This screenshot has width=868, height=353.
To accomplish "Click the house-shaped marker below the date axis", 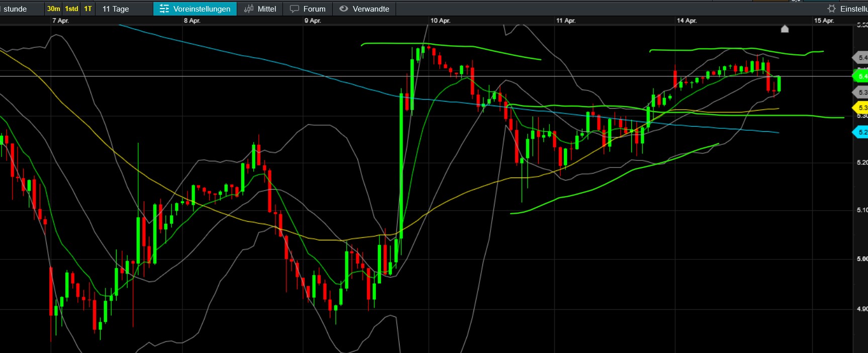I will (785, 29).
